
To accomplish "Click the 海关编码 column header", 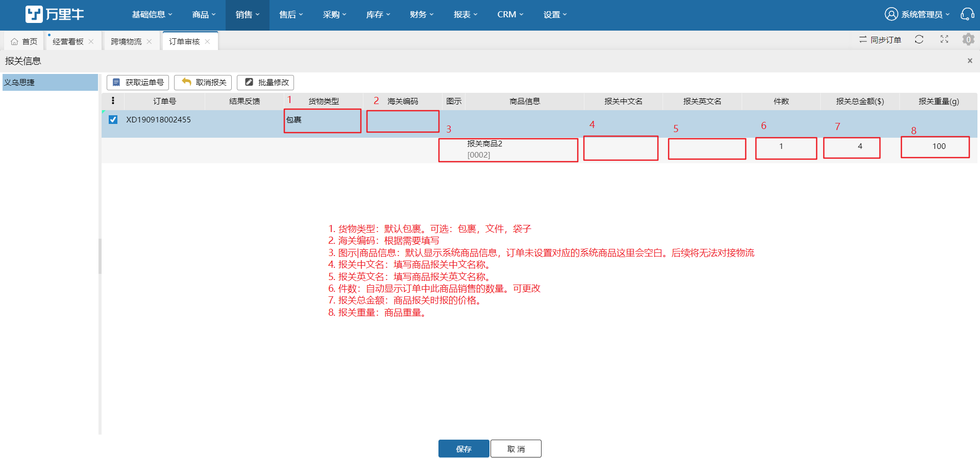I will click(x=402, y=101).
